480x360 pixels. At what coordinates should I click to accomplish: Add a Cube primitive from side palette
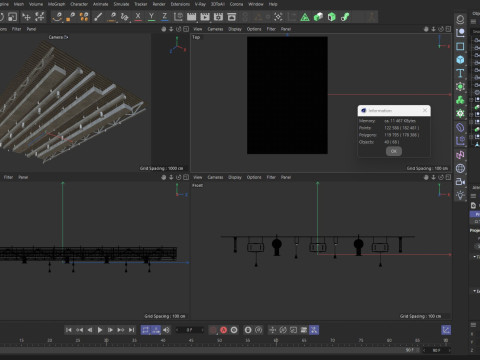pyautogui.click(x=460, y=60)
